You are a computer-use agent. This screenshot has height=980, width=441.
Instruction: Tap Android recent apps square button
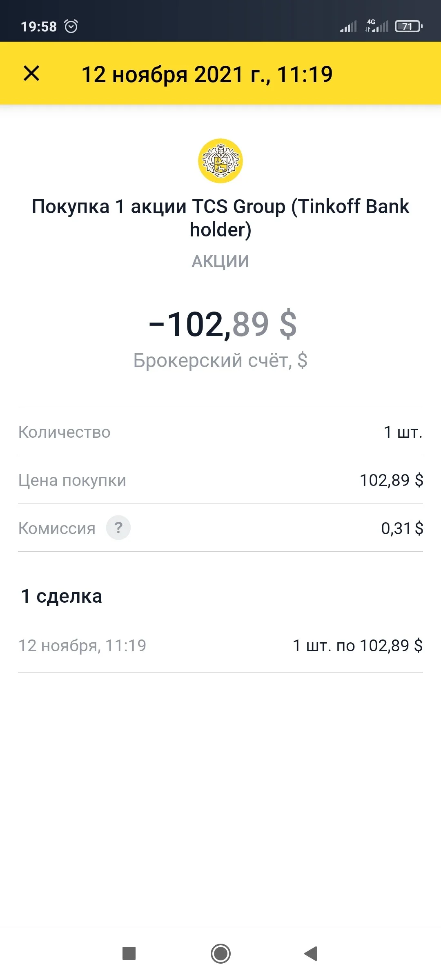coord(129,954)
